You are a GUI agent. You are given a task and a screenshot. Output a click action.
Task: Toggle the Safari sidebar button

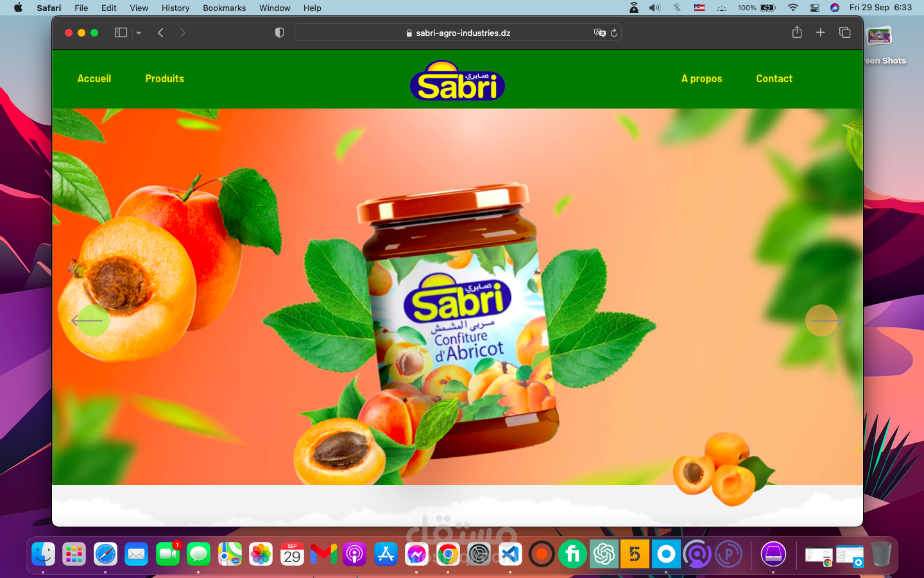pos(121,33)
